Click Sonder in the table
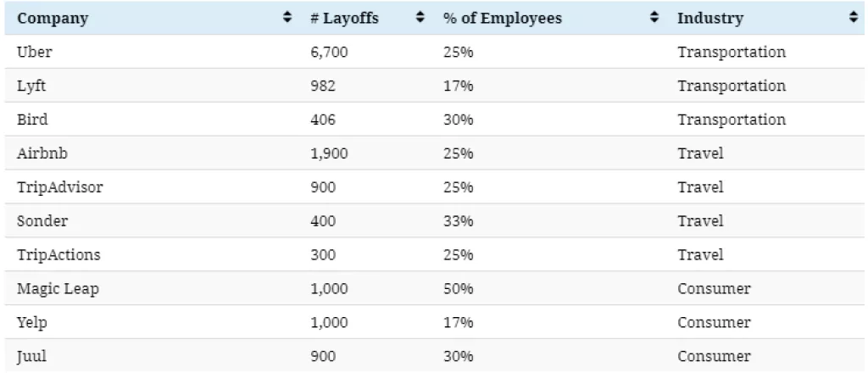 pyautogui.click(x=42, y=221)
